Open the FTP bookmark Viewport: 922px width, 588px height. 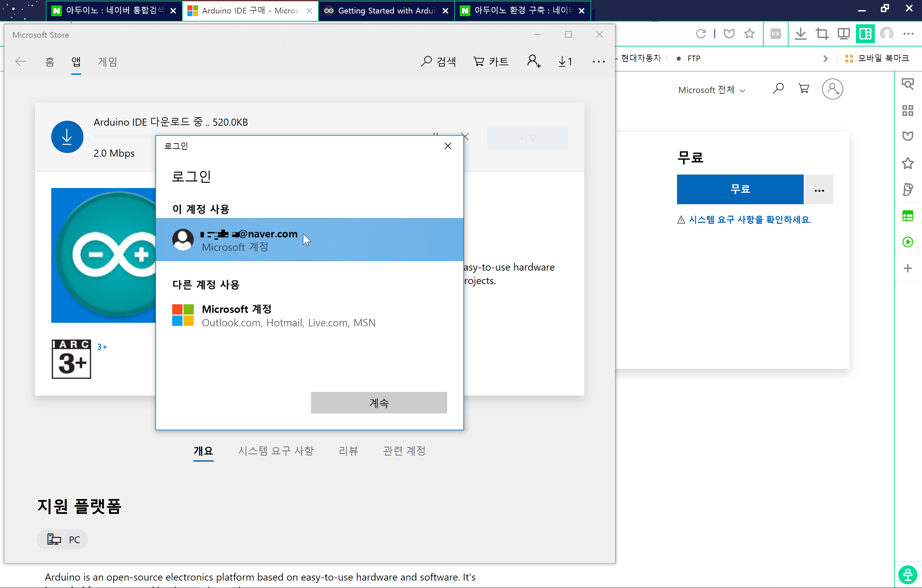[689, 58]
